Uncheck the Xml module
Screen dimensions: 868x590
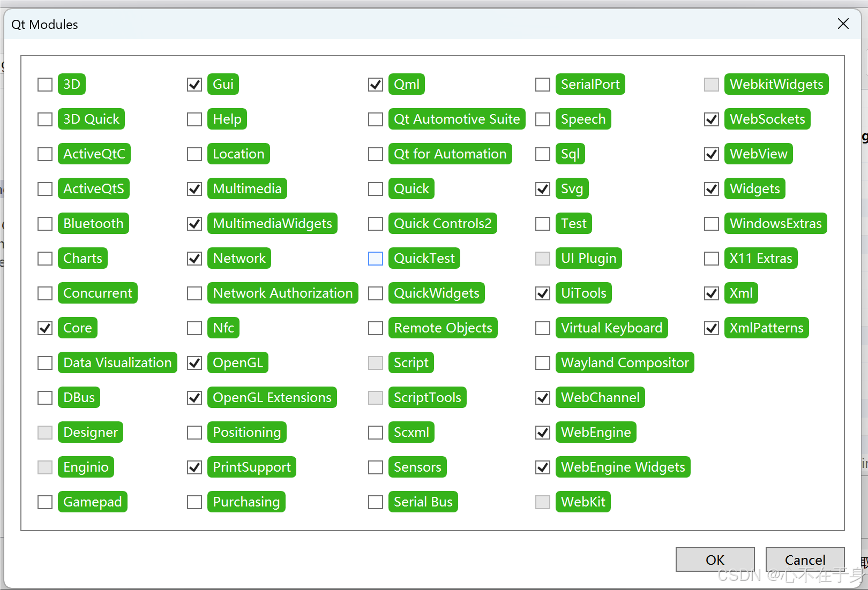click(x=712, y=293)
